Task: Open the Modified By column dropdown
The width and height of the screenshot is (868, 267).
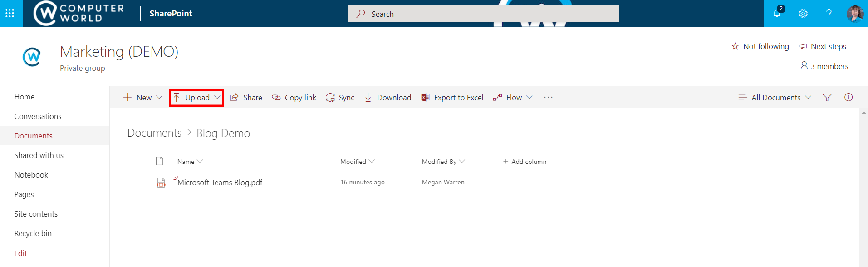Action: pyautogui.click(x=462, y=161)
